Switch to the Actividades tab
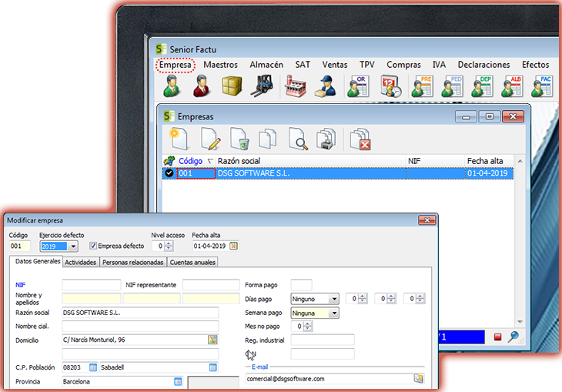The image size is (562, 392). coord(80,263)
